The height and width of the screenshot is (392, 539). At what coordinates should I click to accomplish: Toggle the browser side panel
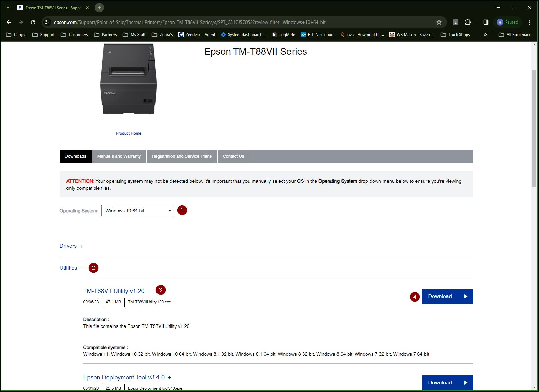[x=486, y=22]
